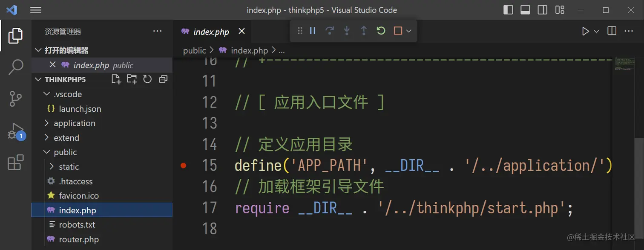The width and height of the screenshot is (644, 250).
Task: Run the PHP file with play button
Action: (586, 31)
